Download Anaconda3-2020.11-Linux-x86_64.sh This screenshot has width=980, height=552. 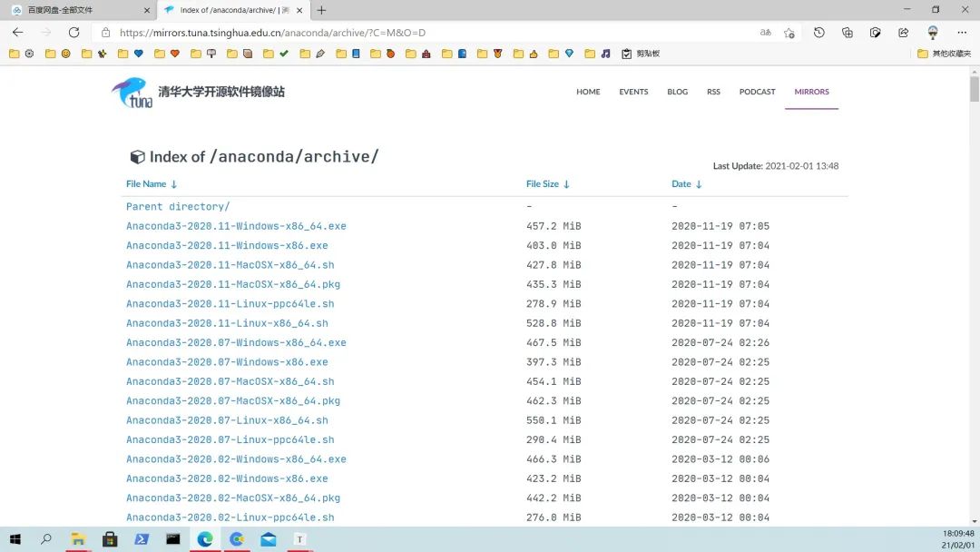tap(227, 323)
